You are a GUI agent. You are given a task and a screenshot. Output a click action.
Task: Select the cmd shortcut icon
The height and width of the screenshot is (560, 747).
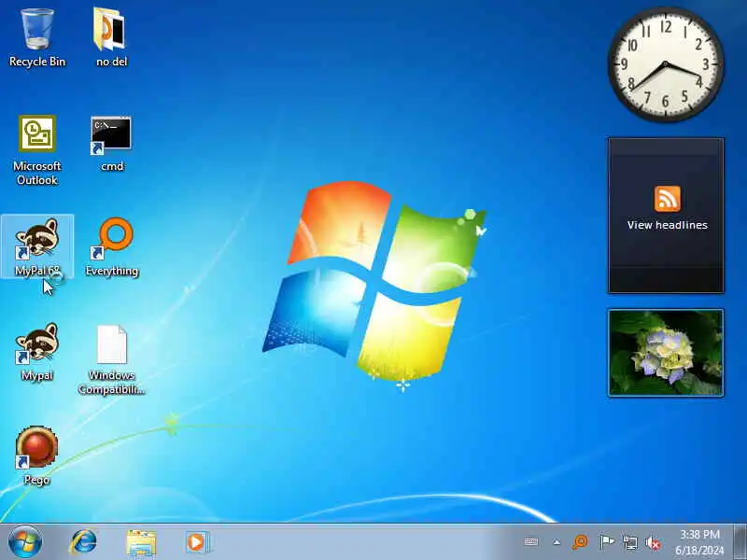click(x=111, y=144)
